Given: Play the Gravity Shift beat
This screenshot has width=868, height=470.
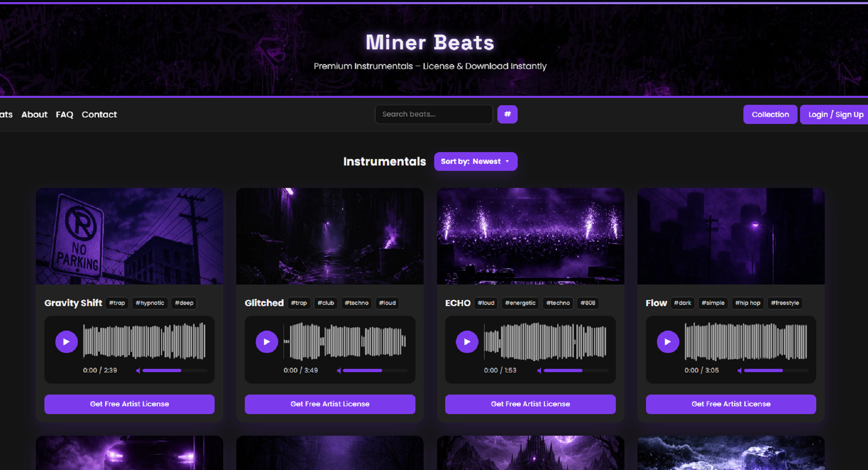Looking at the screenshot, I should point(66,342).
